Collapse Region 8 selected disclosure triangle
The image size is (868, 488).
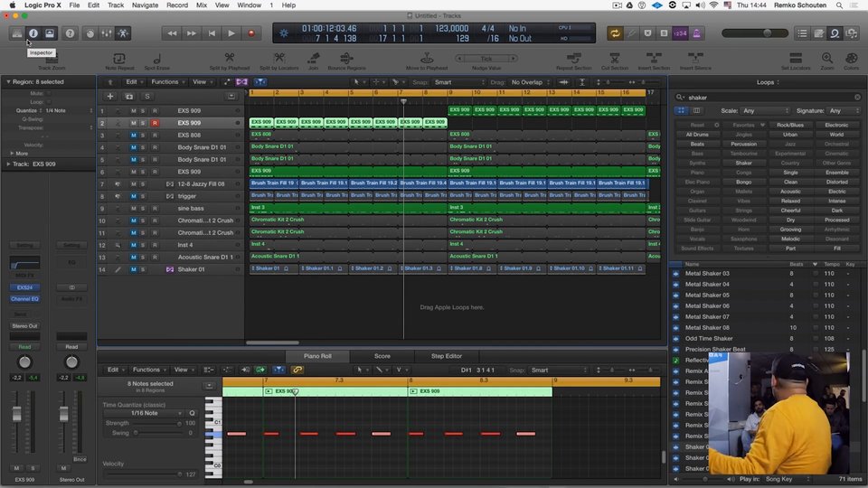(8, 82)
